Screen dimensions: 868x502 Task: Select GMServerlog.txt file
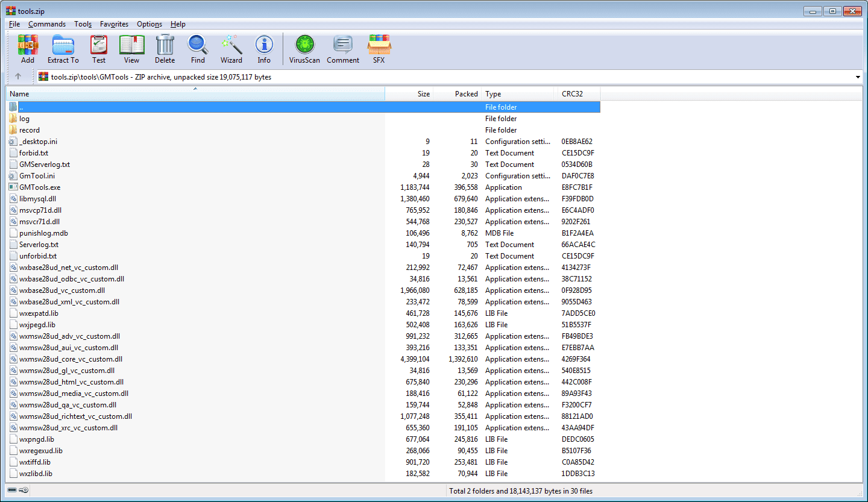pyautogui.click(x=45, y=165)
